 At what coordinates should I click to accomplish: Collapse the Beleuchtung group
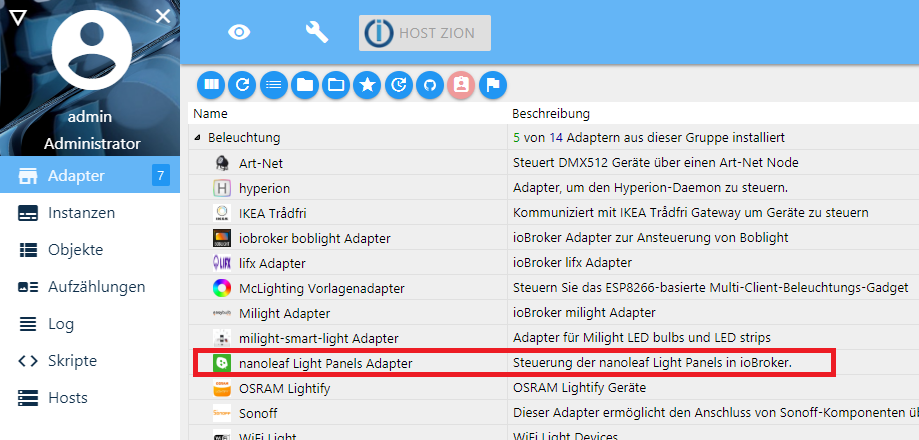(x=197, y=138)
